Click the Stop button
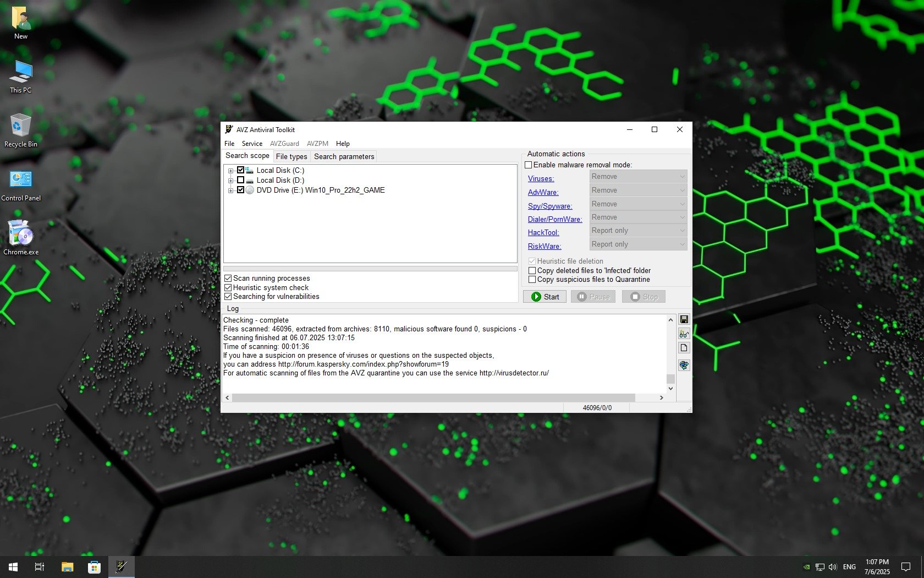Viewport: 924px width, 578px height. tap(643, 297)
